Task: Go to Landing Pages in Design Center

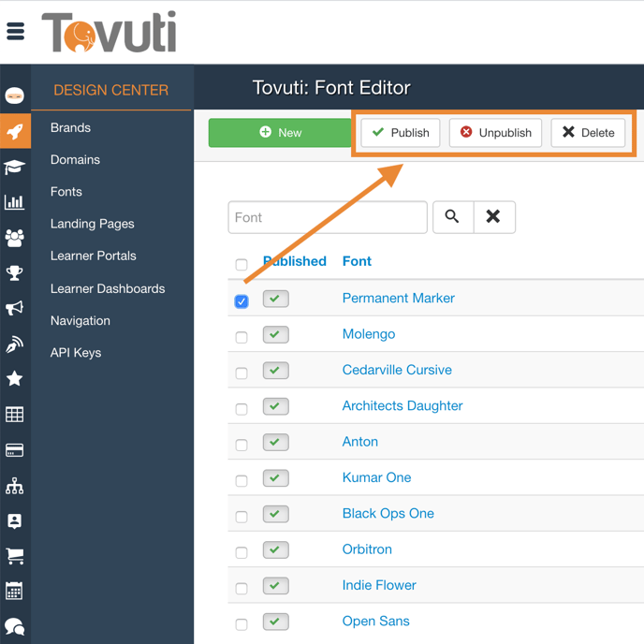Action: 92,224
